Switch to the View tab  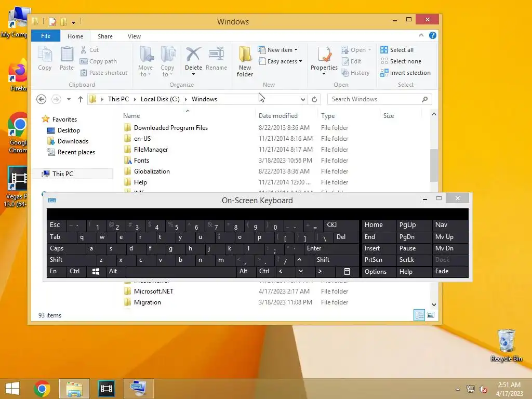click(134, 36)
